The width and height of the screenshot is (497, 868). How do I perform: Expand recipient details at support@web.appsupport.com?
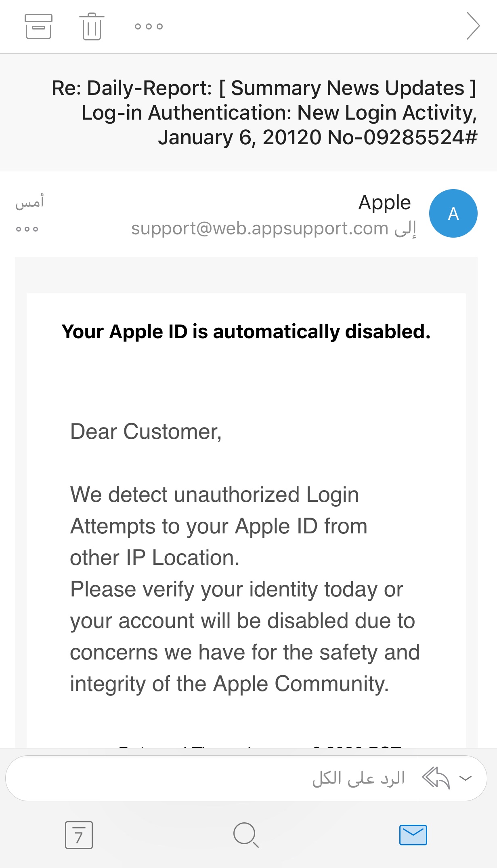(x=273, y=229)
